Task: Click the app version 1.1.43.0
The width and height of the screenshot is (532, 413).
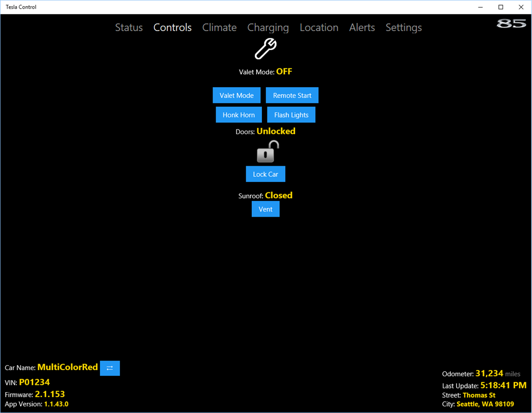Action: coord(57,404)
